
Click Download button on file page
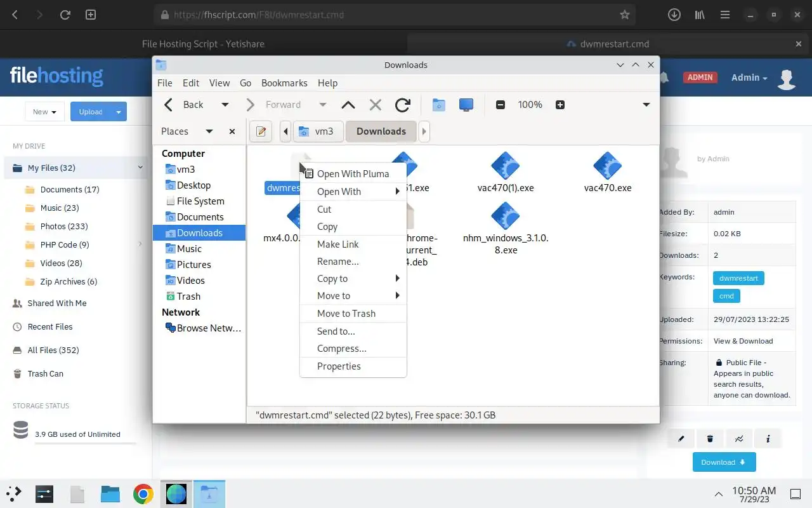pyautogui.click(x=724, y=462)
